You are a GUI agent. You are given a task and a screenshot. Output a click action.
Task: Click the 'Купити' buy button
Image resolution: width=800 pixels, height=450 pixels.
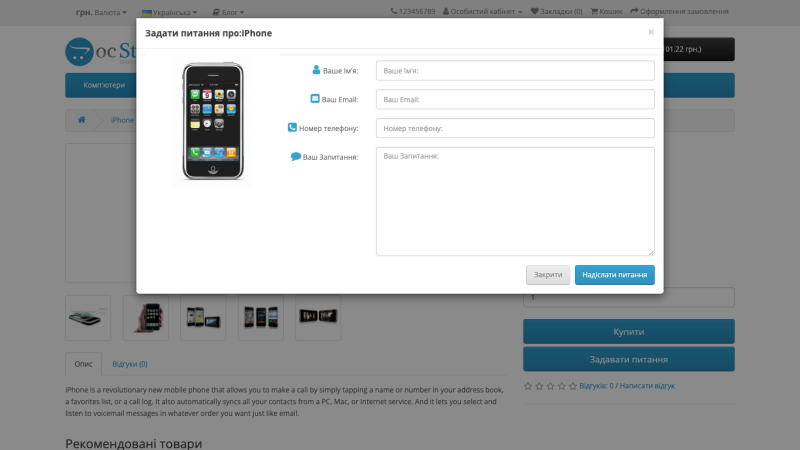(x=629, y=332)
